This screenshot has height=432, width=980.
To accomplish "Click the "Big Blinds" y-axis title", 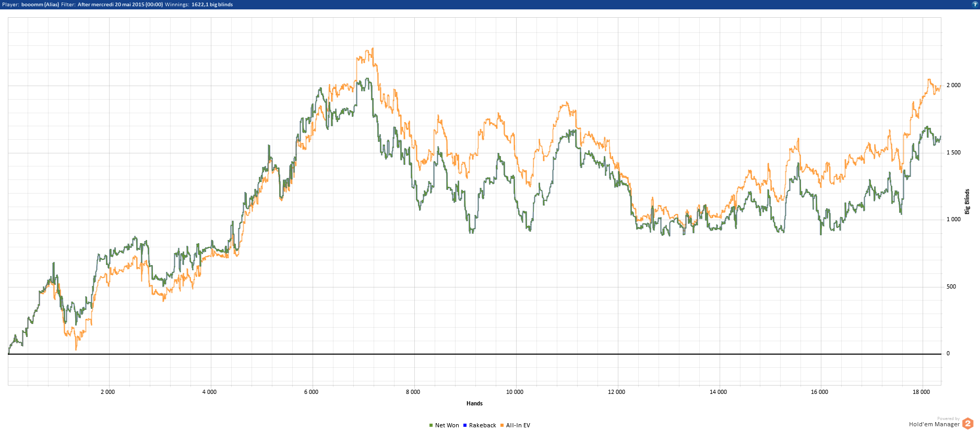I will coord(967,201).
